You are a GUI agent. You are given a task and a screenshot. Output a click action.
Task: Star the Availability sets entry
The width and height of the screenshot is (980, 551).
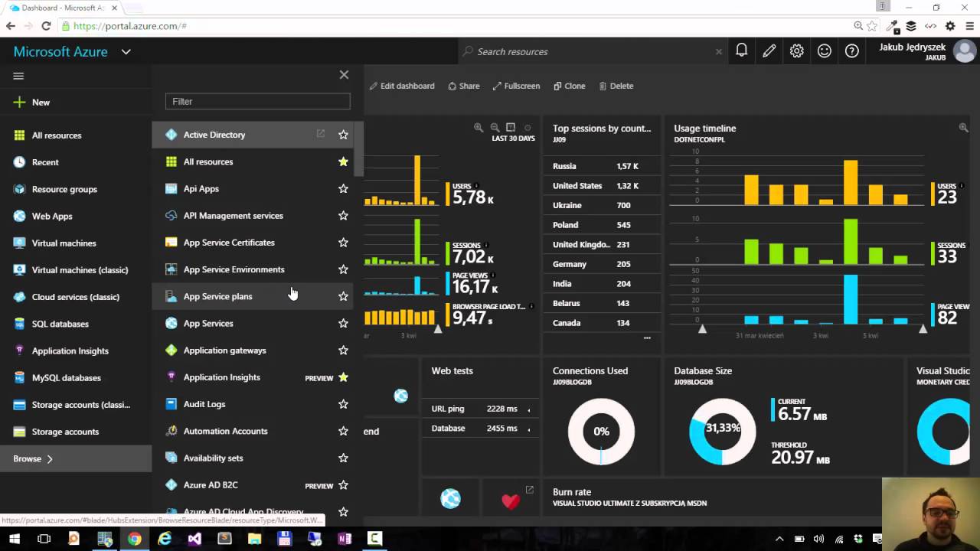point(343,458)
